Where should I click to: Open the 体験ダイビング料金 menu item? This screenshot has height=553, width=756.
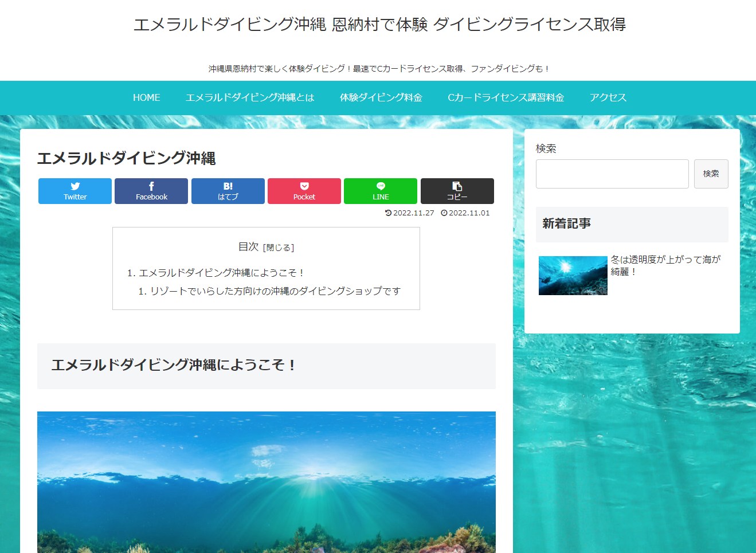pyautogui.click(x=381, y=97)
